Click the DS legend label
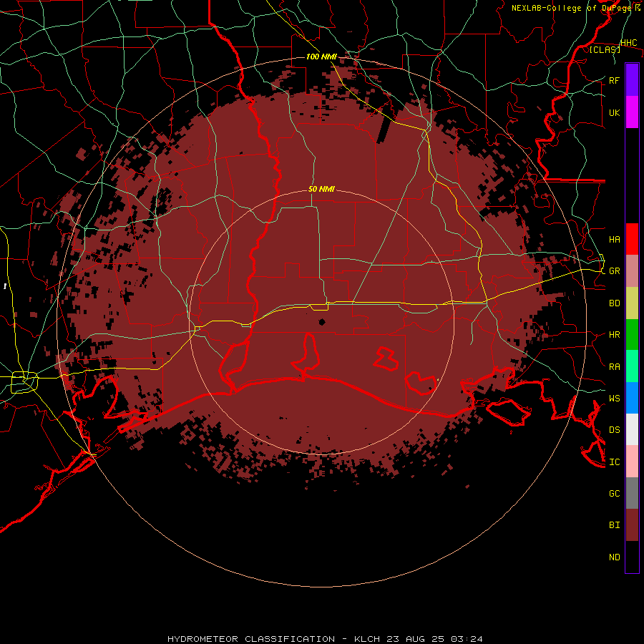Image resolution: width=644 pixels, height=644 pixels. coord(615,430)
